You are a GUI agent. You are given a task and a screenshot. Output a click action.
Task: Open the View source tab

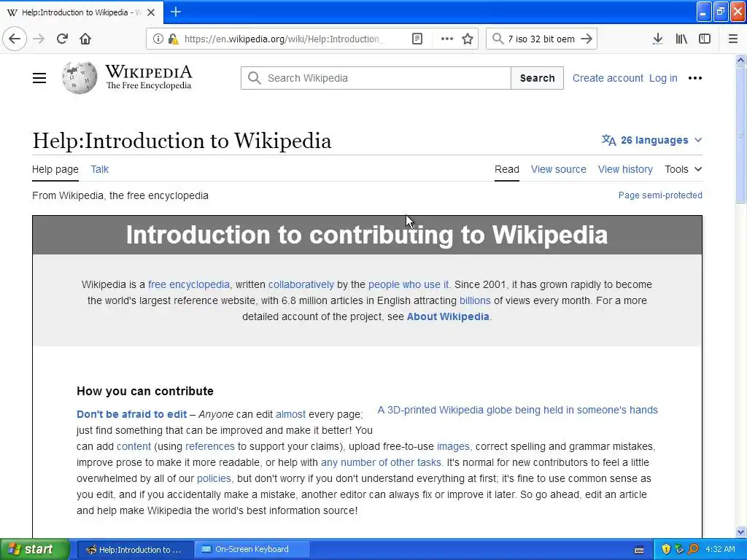558,169
